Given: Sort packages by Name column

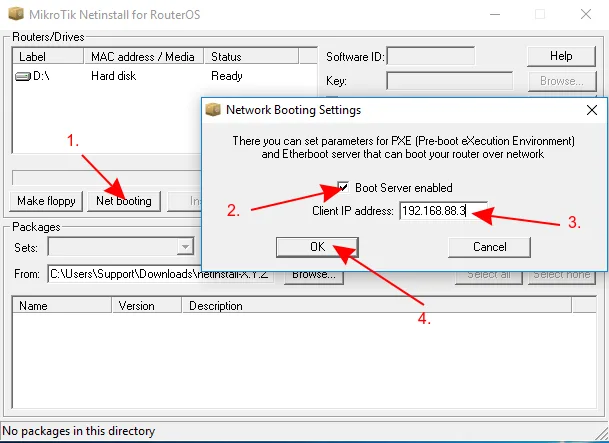Looking at the screenshot, I should [62, 306].
